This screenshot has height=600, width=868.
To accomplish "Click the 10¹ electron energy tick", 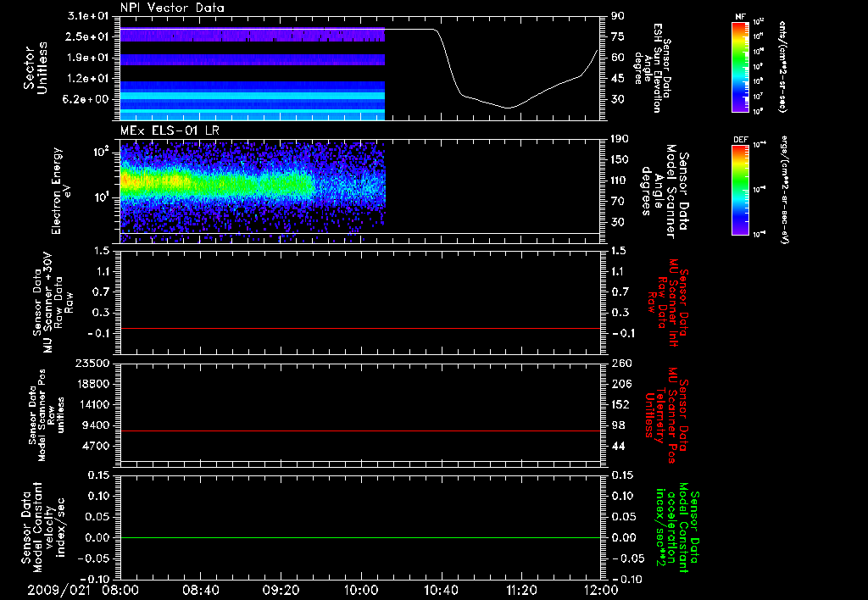I will [x=100, y=197].
